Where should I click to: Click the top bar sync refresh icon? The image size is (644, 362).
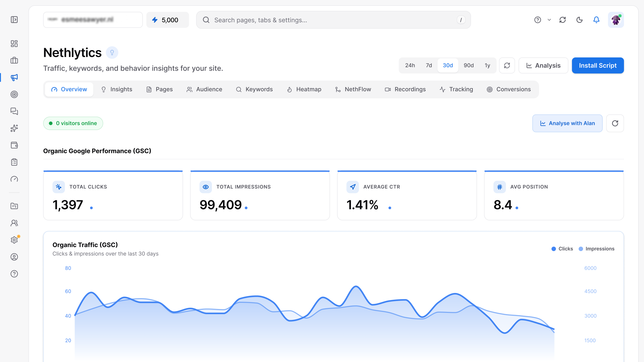[563, 20]
